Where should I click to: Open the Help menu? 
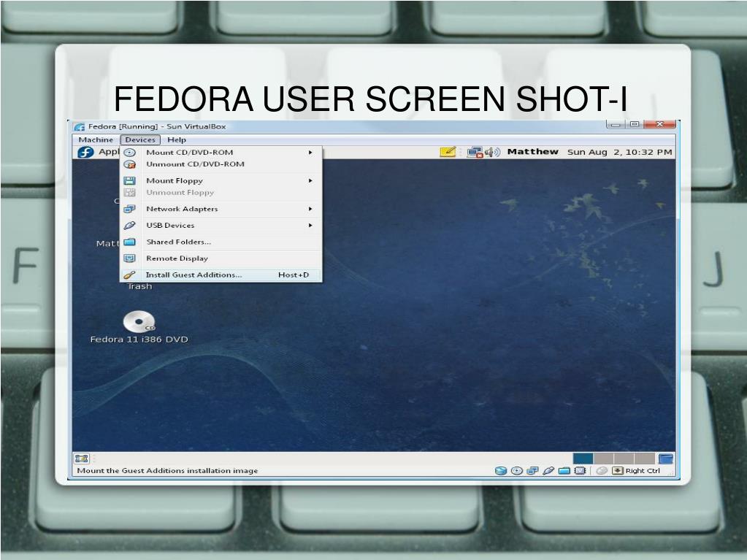point(176,139)
